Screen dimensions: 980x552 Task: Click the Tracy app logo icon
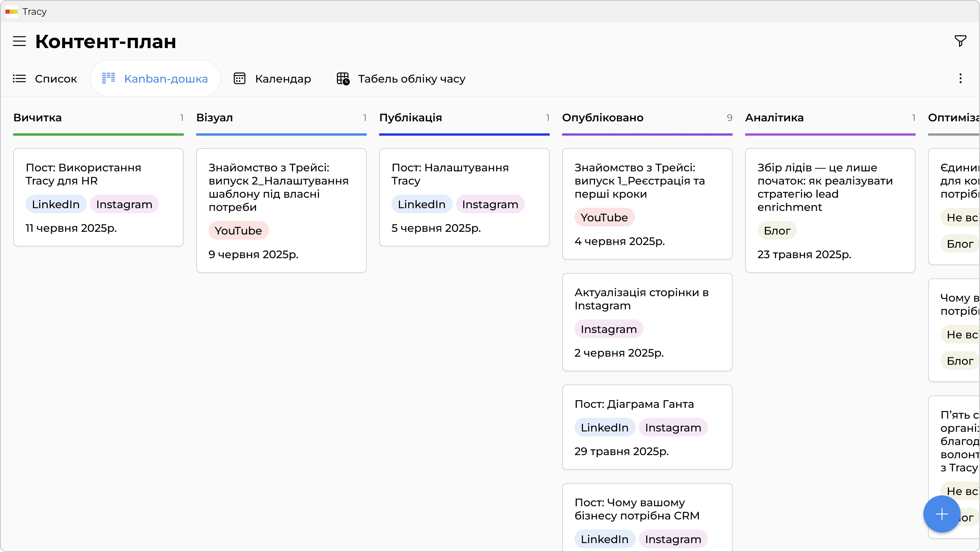(12, 12)
